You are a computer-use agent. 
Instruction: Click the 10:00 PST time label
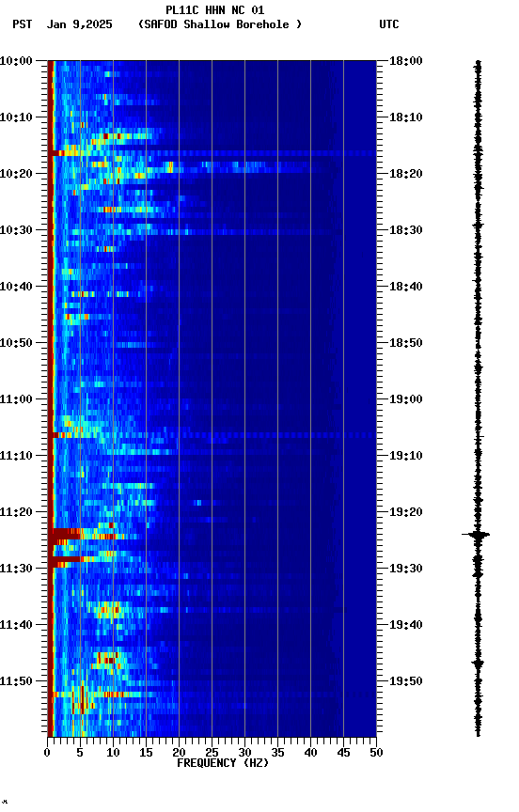click(x=16, y=61)
